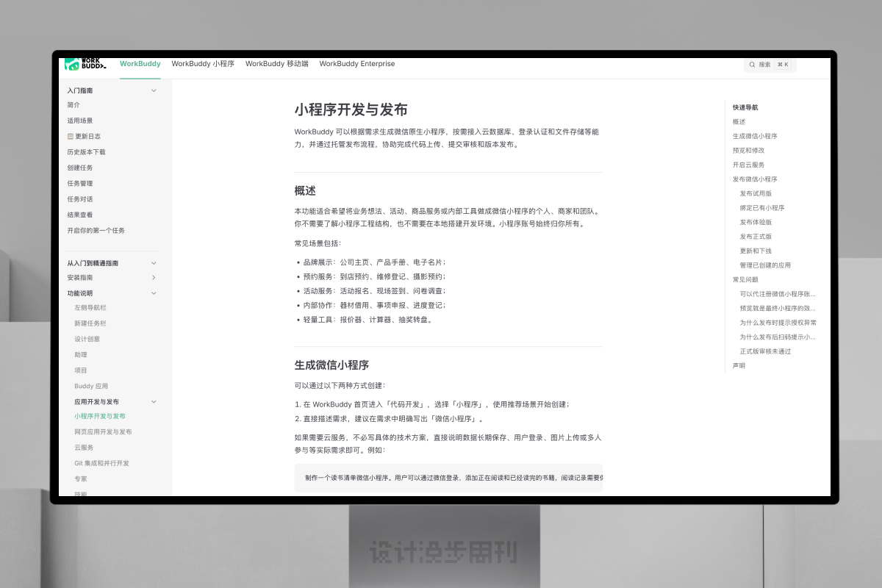Image resolution: width=882 pixels, height=588 pixels.
Task: Open the 结果查看 sidebar page
Action: click(x=80, y=215)
